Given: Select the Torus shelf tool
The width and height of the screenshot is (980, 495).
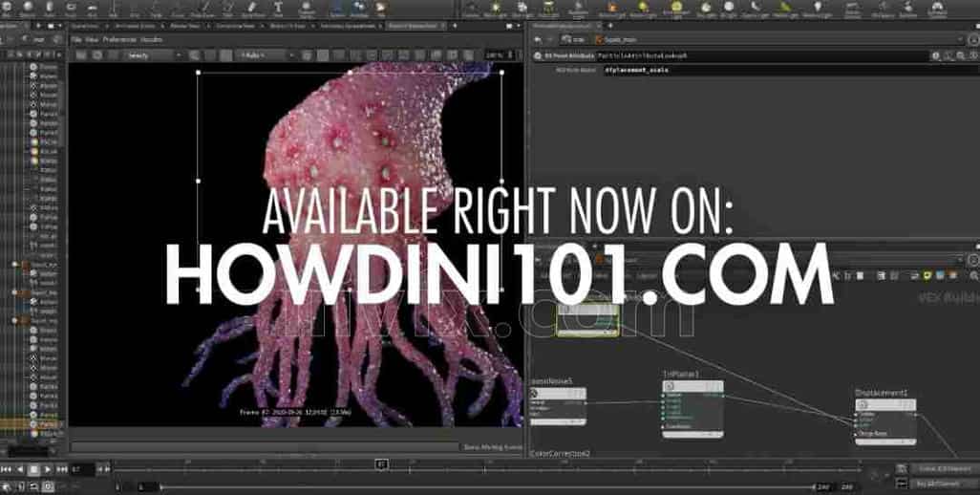Looking at the screenshot, I should point(71,8).
